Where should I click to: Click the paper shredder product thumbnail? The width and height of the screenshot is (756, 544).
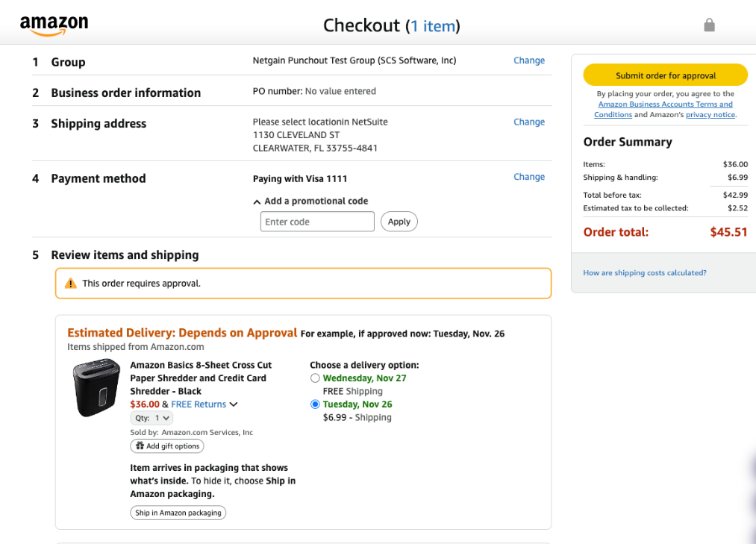[x=96, y=388]
